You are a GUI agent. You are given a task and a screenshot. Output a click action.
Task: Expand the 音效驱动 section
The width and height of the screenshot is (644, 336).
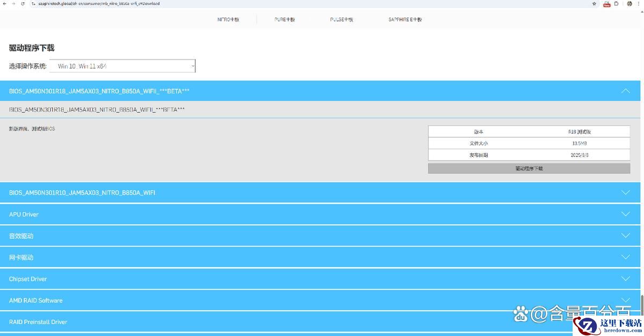320,236
